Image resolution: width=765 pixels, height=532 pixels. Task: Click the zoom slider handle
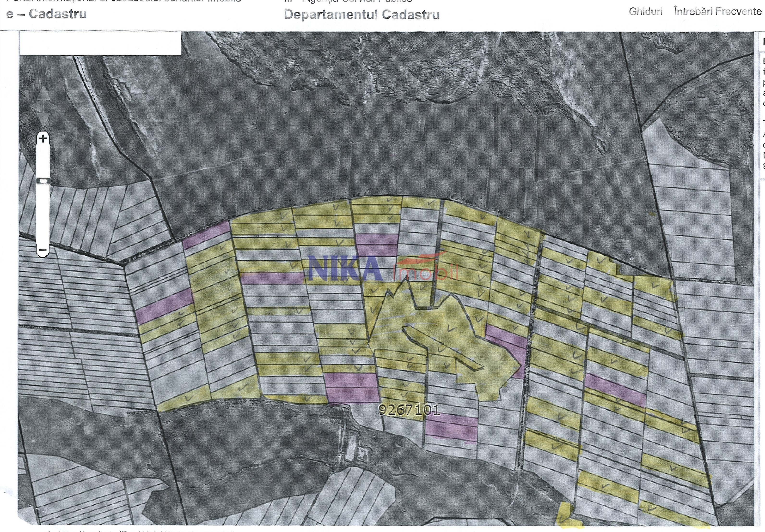[43, 181]
